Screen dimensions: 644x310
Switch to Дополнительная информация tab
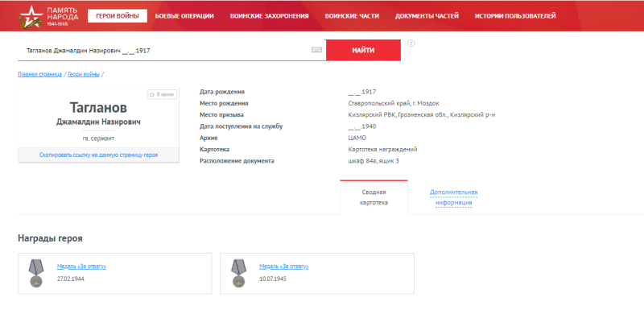tap(453, 197)
